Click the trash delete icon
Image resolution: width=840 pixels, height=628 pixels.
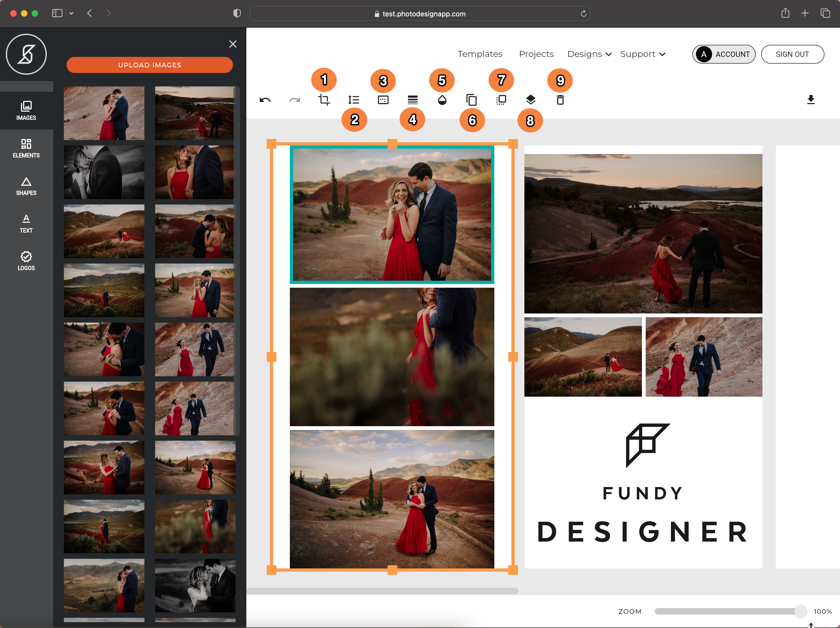(560, 100)
